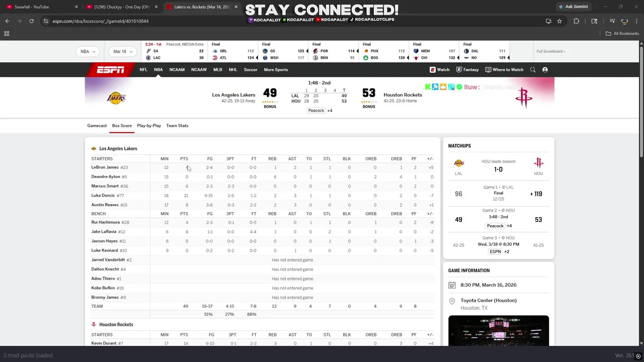Image resolution: width=644 pixels, height=362 pixels.
Task: Open the Watch link in ESPN nav
Action: click(439, 70)
